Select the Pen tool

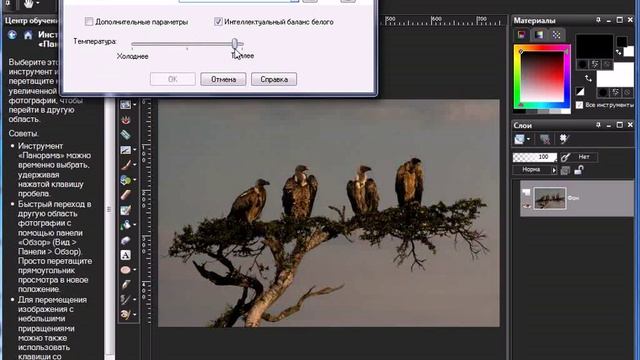pyautogui.click(x=125, y=284)
